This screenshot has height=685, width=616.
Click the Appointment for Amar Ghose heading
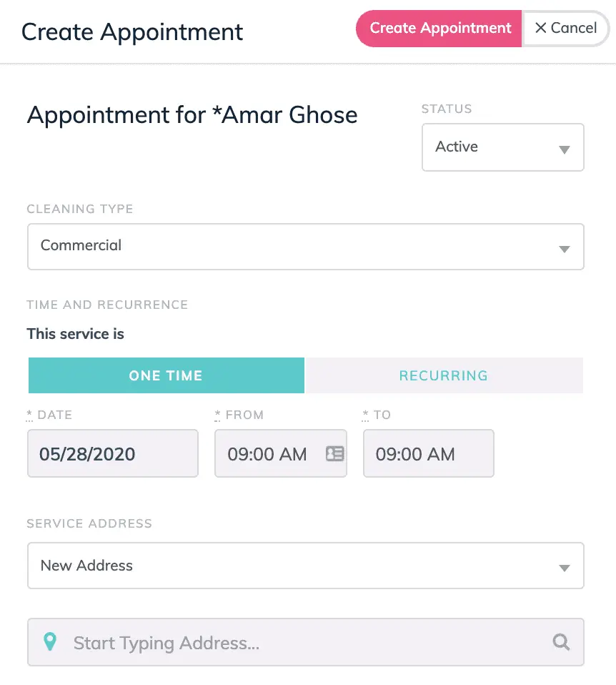[192, 115]
